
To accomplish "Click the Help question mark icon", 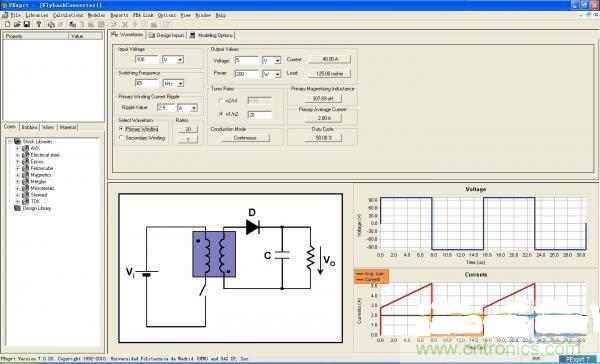I will [x=38, y=24].
